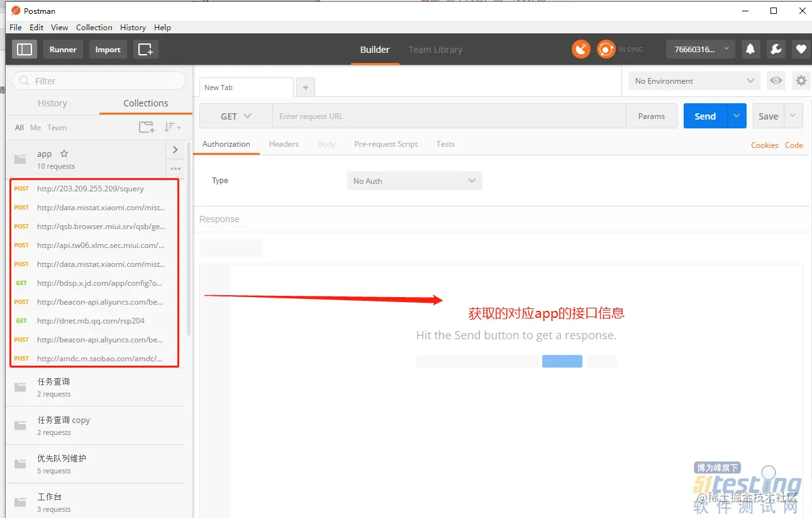Viewport: 812px width, 518px height.
Task: Open the qsb.browser.miui.srv request
Action: pyautogui.click(x=94, y=226)
